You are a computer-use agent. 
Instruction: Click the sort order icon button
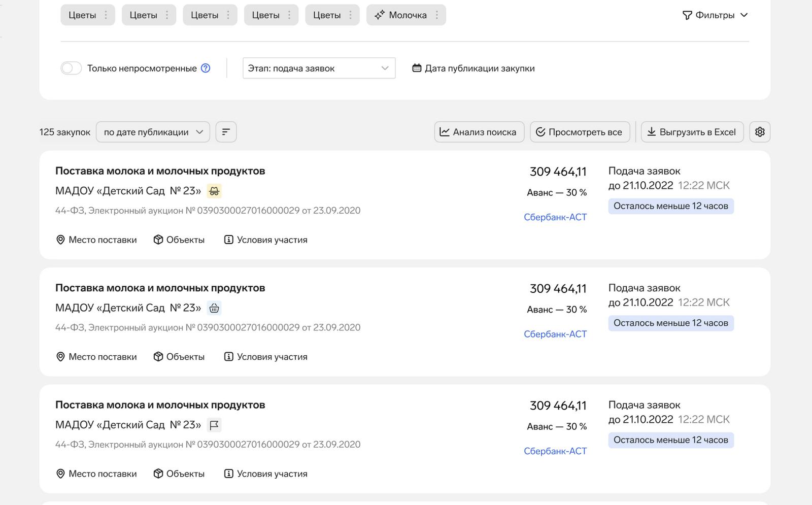coord(226,132)
